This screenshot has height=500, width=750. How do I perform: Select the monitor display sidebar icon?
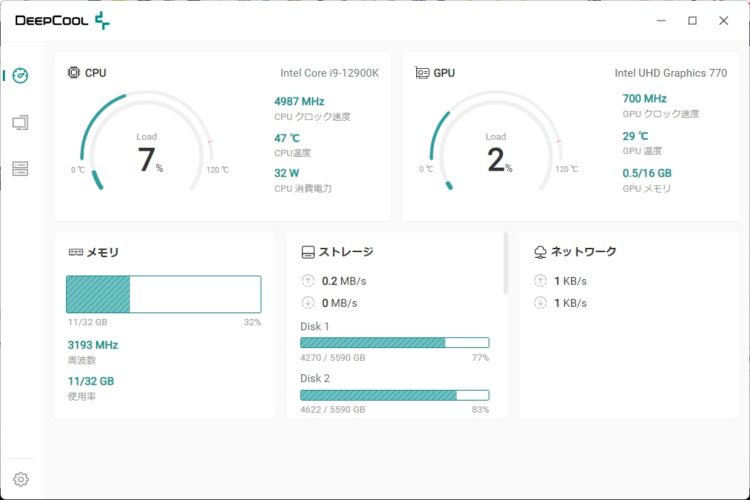pos(21,122)
